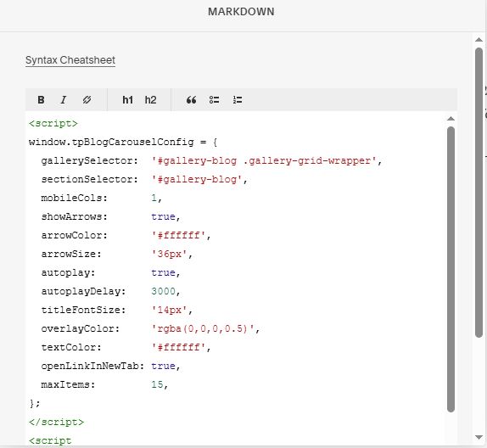487x448 pixels.
Task: Click the code editor vertical scrollbar thumb
Action: (x=451, y=269)
